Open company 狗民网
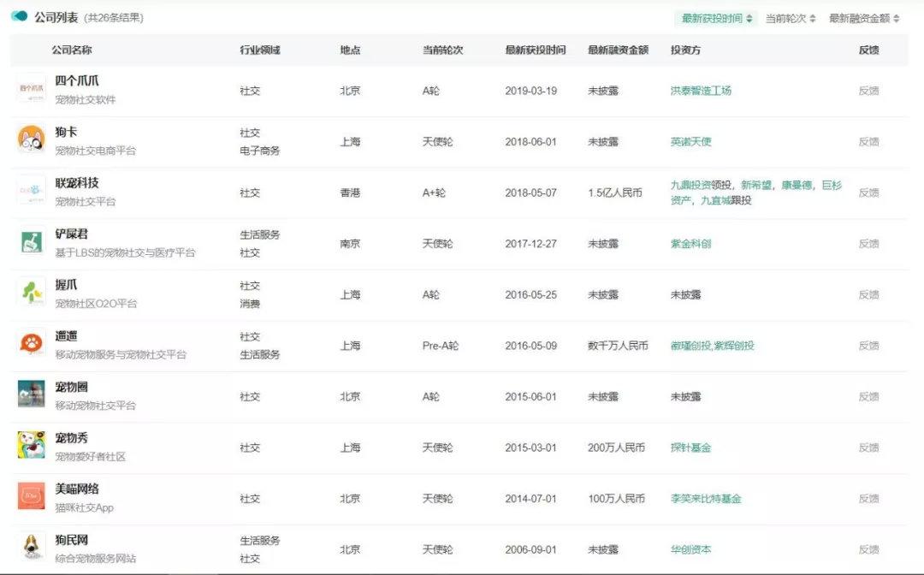Screen dimensions: 924x575 click(x=71, y=540)
